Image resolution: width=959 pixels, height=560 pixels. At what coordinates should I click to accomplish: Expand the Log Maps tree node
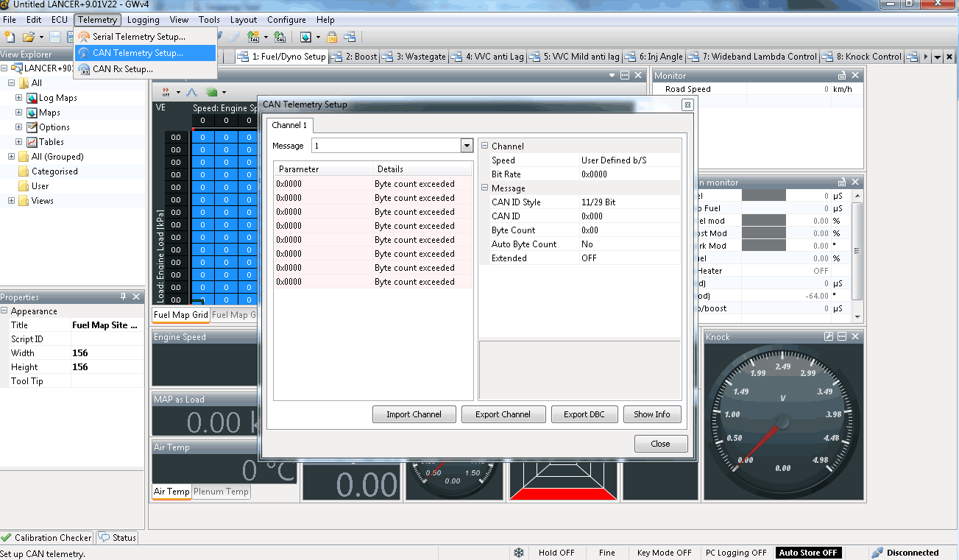(x=18, y=98)
